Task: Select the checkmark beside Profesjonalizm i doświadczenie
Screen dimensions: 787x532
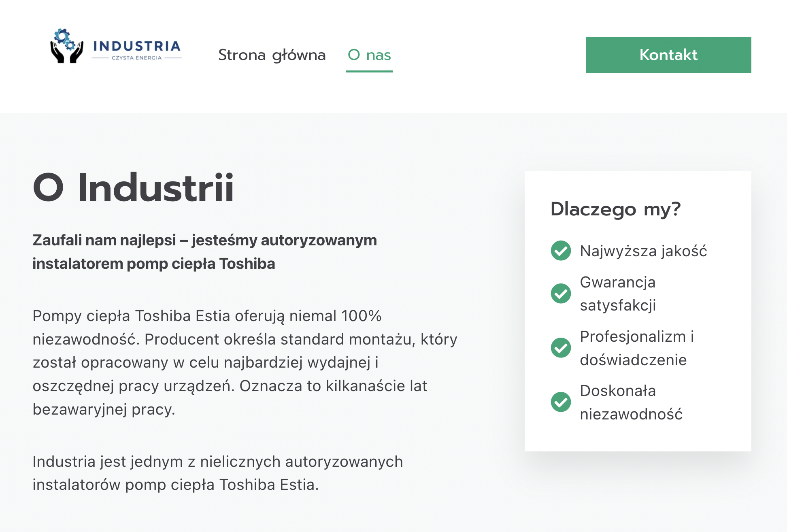Action: [560, 348]
